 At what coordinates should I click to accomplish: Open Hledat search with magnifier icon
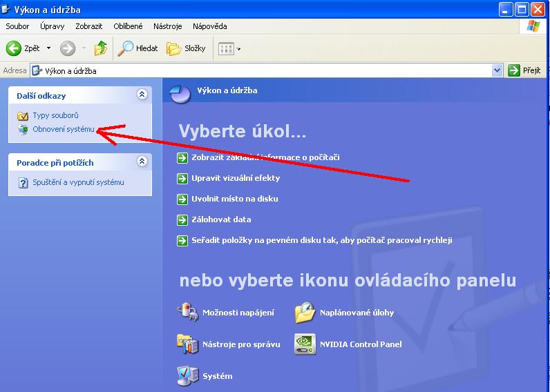(x=137, y=48)
